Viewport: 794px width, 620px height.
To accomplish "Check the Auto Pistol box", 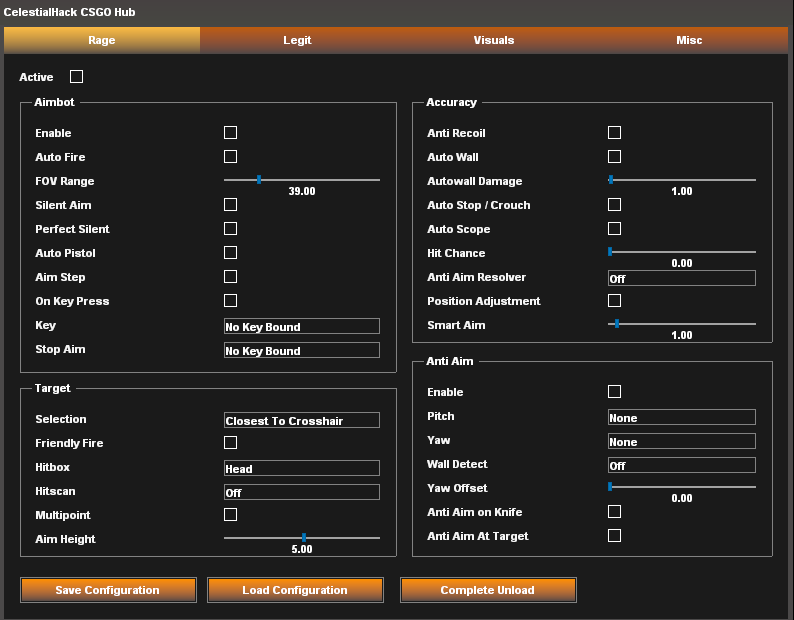I will 230,253.
